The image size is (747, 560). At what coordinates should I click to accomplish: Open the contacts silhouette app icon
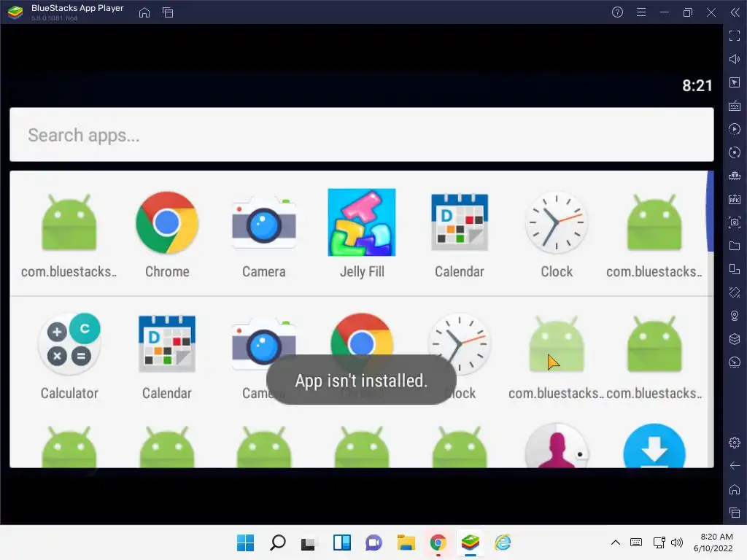[557, 446]
